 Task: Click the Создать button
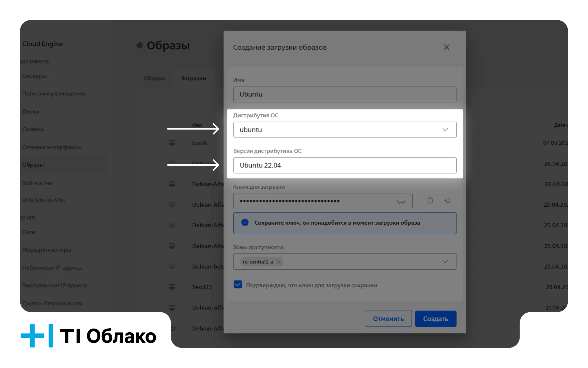pyautogui.click(x=436, y=319)
